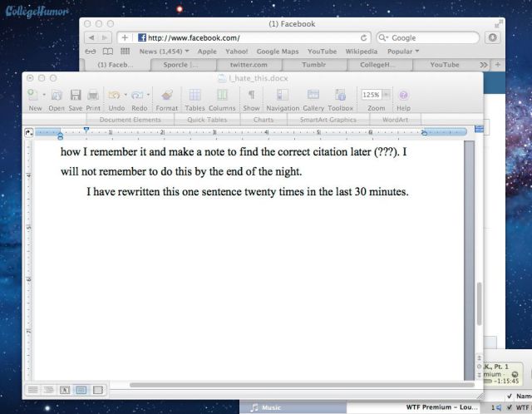Click the Facebook URL address field
Viewport: 532px width, 414px height.
point(249,37)
